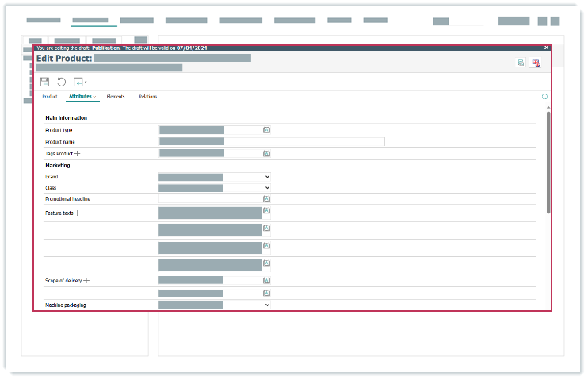Switch to the Product tab
The width and height of the screenshot is (588, 380).
(49, 97)
